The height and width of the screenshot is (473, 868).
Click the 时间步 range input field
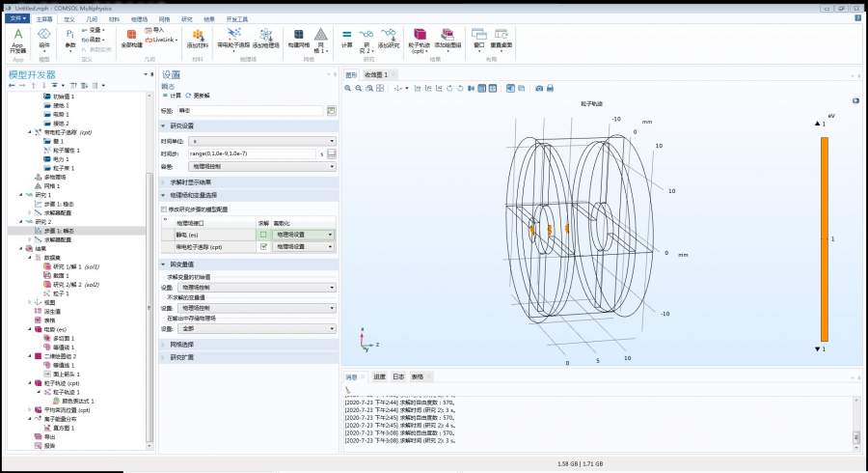pos(251,153)
